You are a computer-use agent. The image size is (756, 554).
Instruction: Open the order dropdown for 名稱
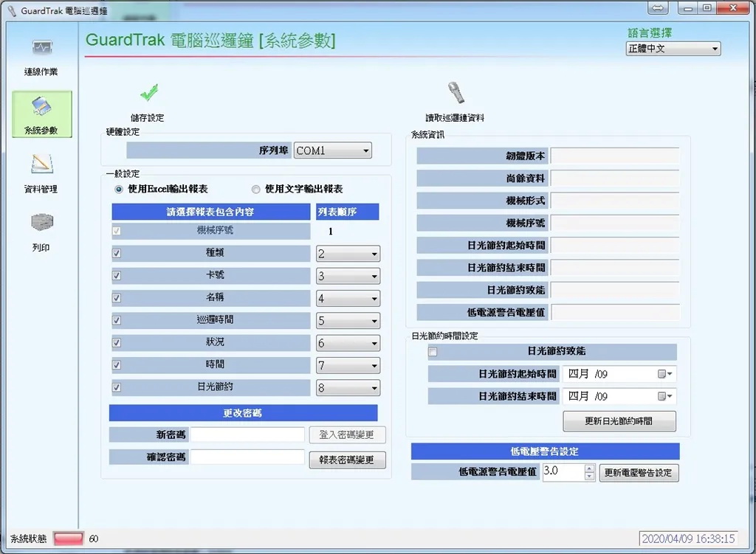tap(348, 299)
